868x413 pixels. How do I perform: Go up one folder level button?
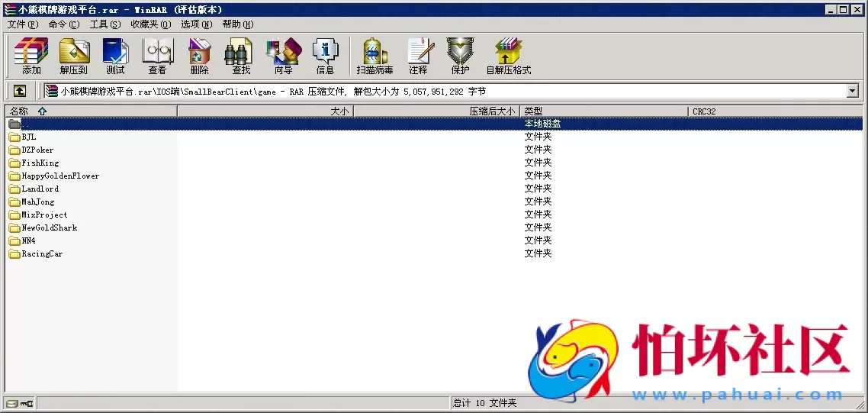coord(19,91)
